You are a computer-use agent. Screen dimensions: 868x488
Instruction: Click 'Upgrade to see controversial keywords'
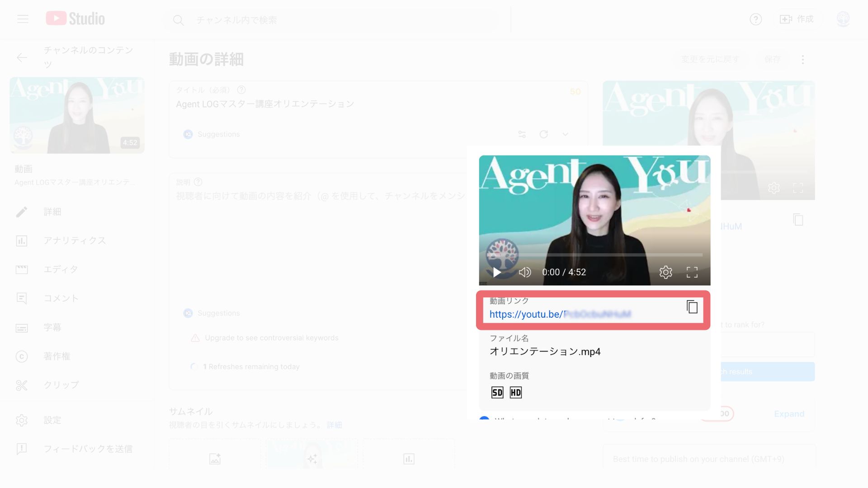[x=271, y=338]
